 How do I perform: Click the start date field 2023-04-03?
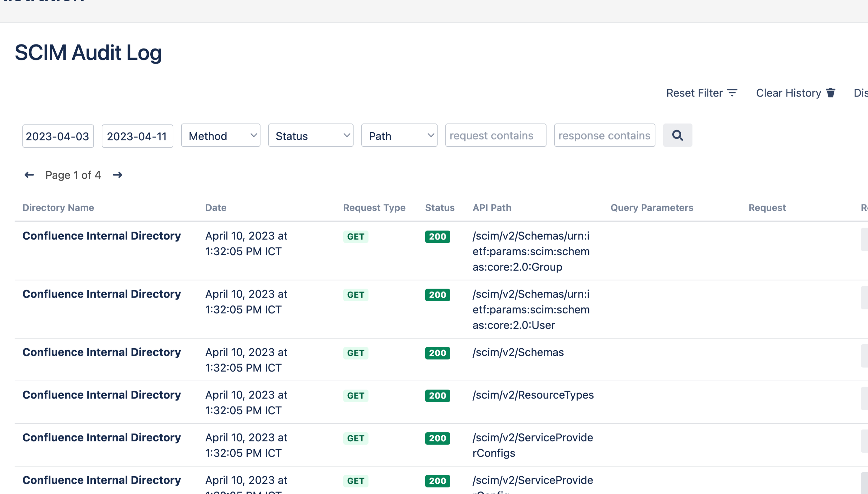click(x=58, y=136)
